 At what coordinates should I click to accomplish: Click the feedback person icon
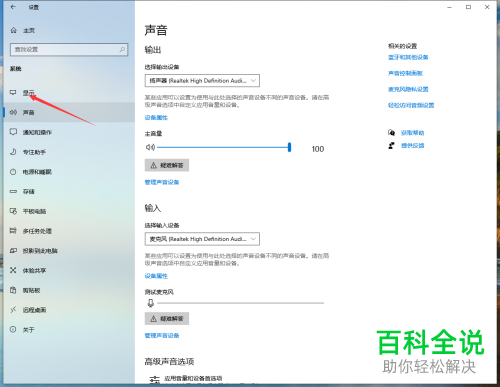tap(391, 145)
